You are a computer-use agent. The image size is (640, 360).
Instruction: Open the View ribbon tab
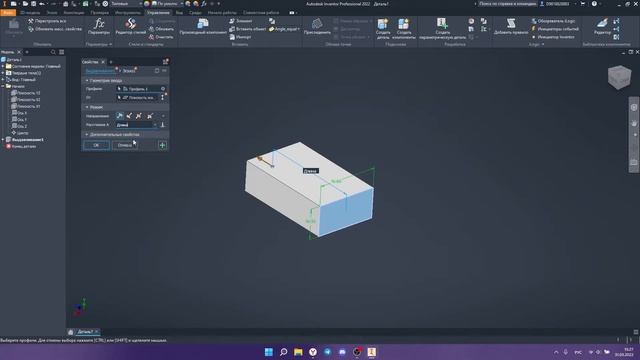point(179,13)
